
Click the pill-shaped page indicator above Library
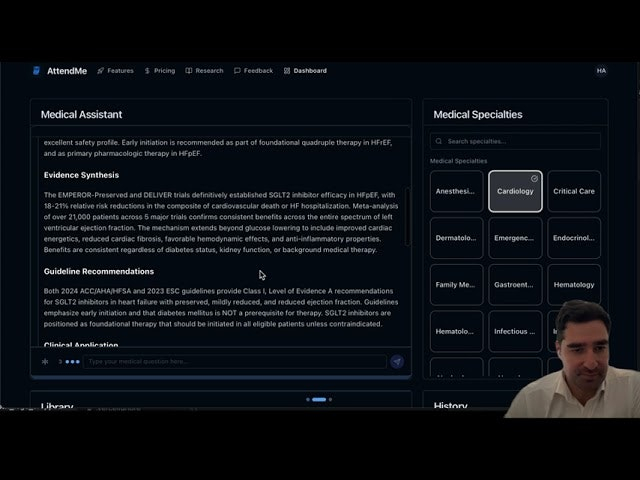point(319,399)
